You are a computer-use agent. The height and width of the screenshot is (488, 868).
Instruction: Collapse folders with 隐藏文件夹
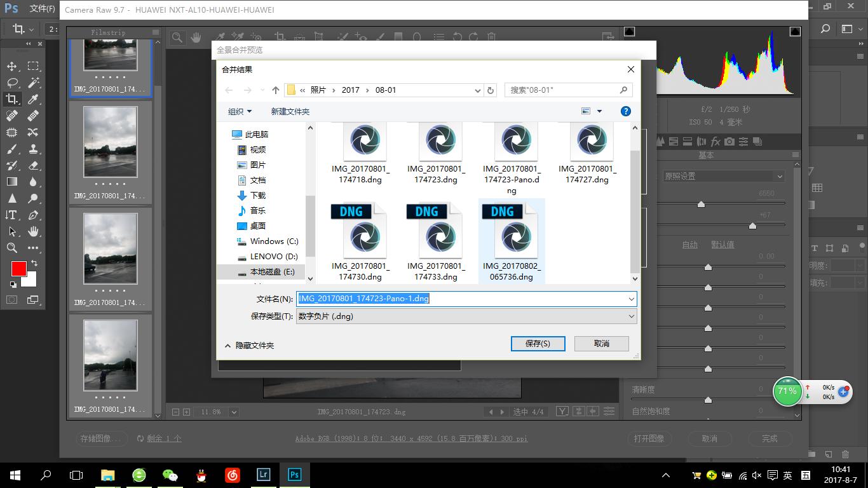point(249,345)
